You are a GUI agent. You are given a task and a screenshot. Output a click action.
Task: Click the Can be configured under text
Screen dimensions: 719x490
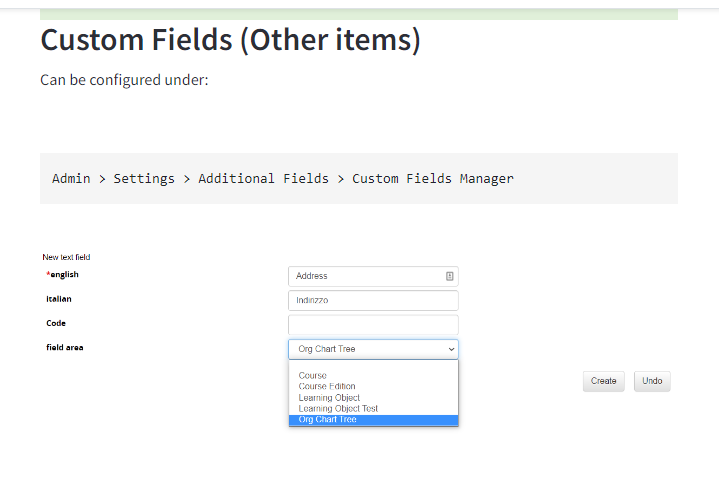pos(124,80)
